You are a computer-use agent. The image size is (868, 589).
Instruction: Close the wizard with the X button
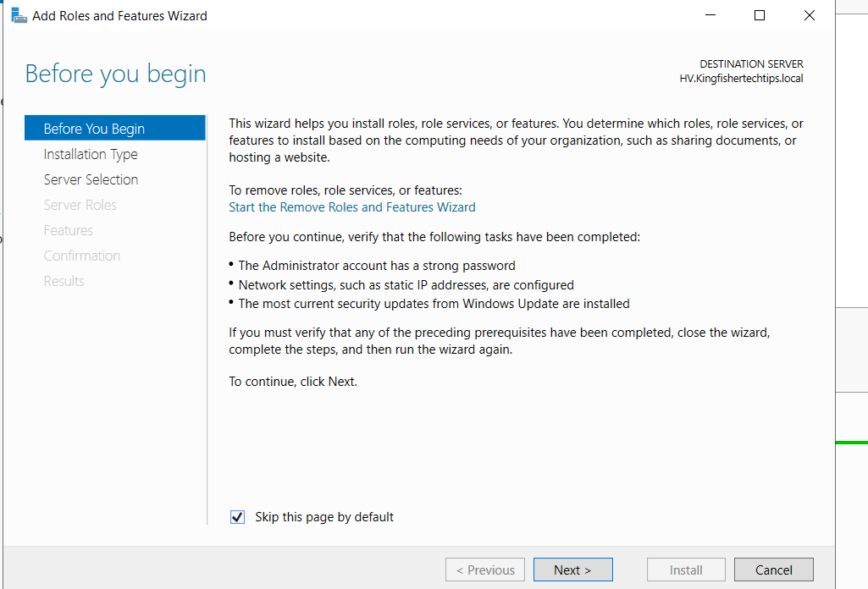pos(810,15)
